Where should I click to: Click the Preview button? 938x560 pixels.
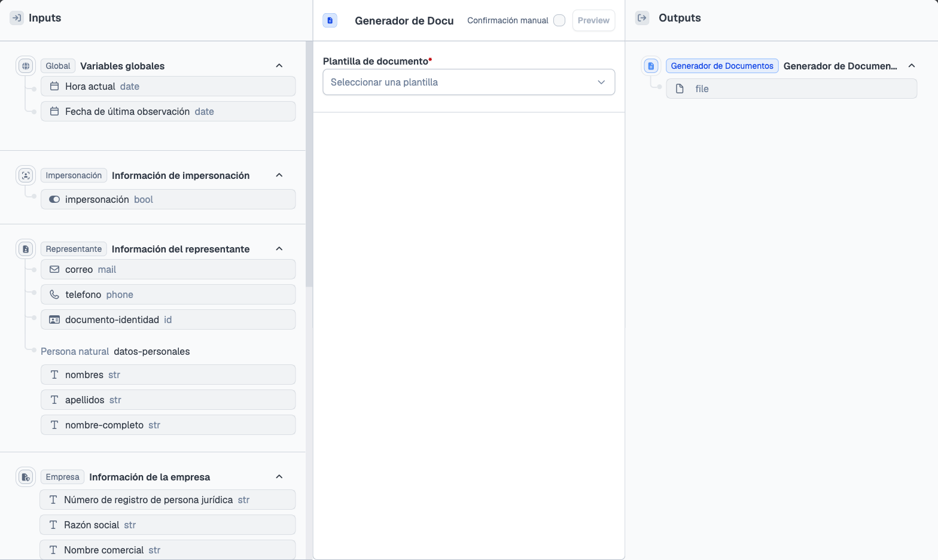click(593, 20)
